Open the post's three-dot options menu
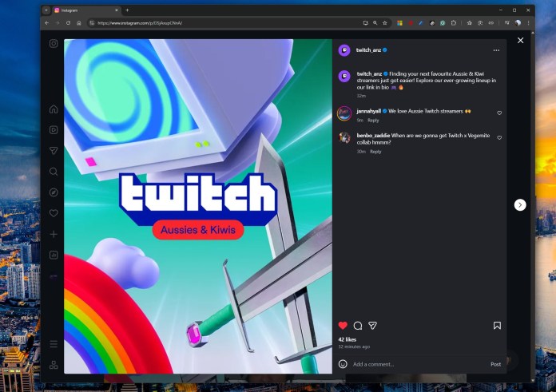Viewport: 556px width, 392px height. coord(496,50)
